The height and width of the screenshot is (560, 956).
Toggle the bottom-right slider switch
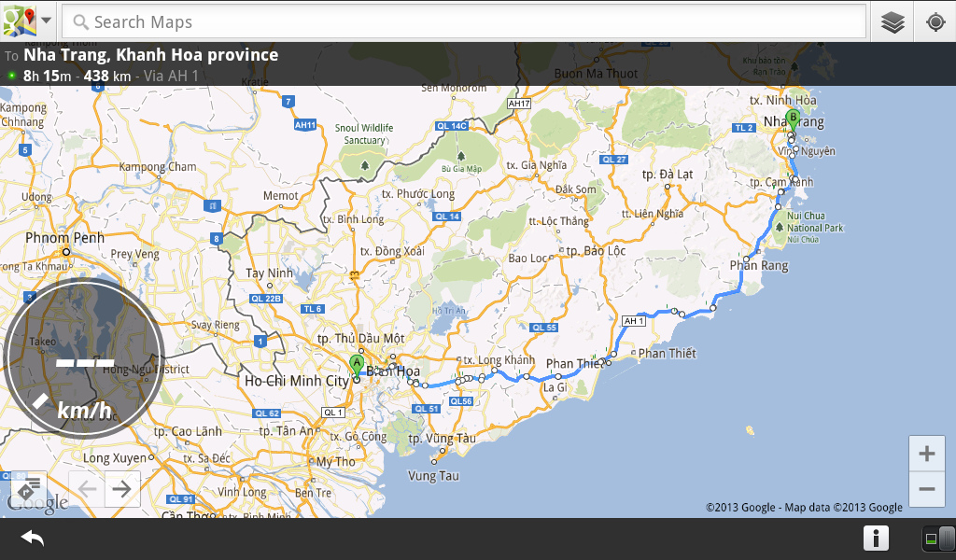click(937, 539)
